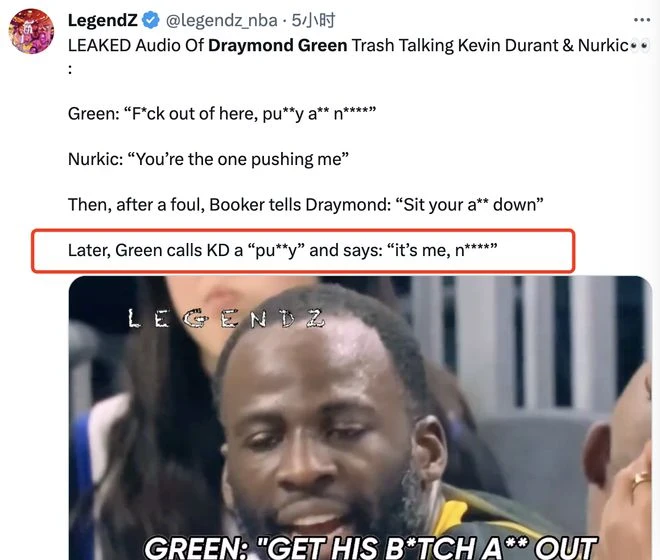This screenshot has height=560, width=660.
Task: Open the three-dot more options menu
Action: tap(641, 20)
